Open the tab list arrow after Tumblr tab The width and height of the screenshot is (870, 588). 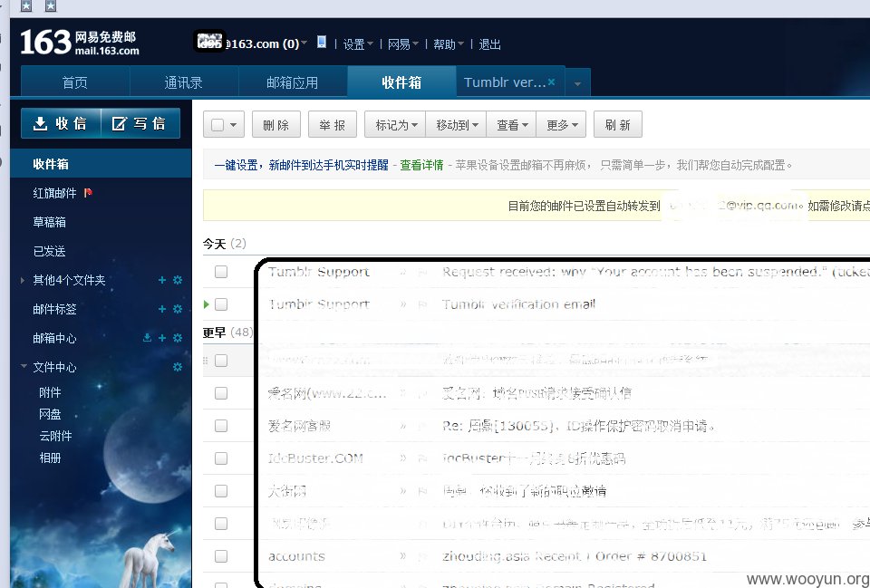[x=577, y=83]
